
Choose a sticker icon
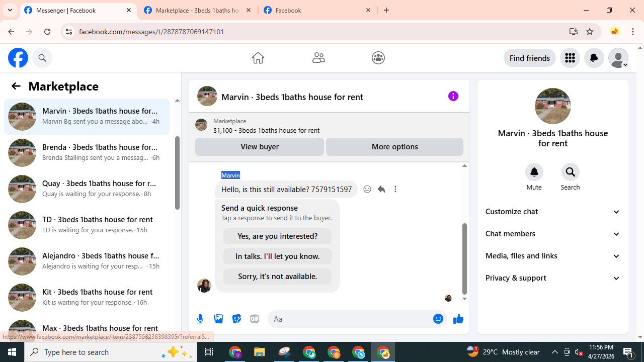click(x=236, y=319)
